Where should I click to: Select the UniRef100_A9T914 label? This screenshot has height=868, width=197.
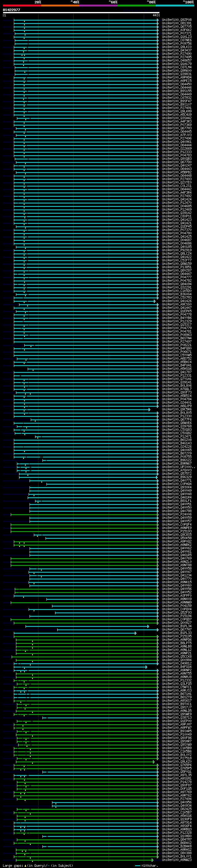(x=177, y=822)
